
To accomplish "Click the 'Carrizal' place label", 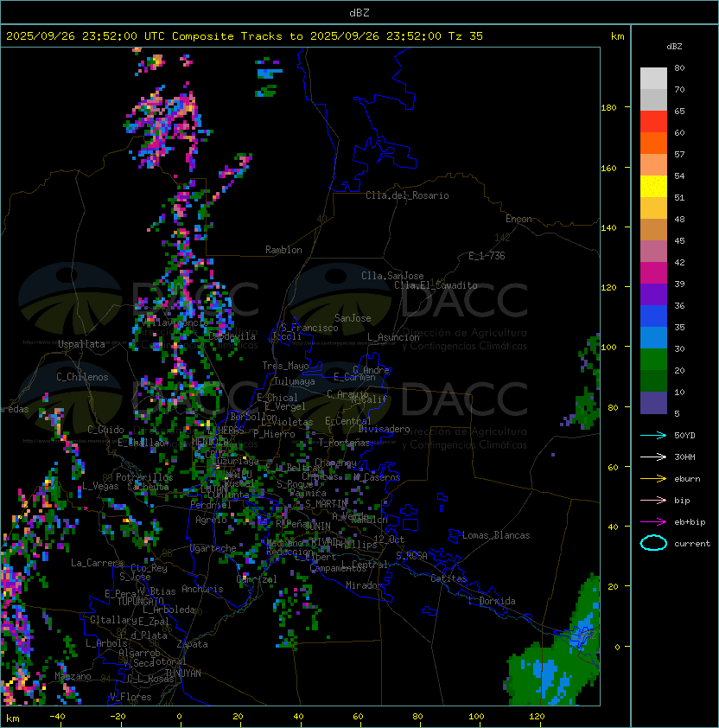I will (256, 579).
